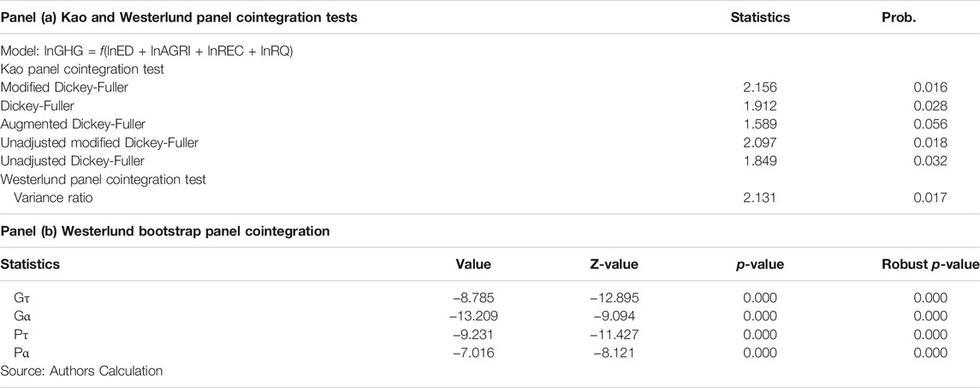Select the Statistics column header in Panel (a)
This screenshot has height=388, width=980.
[760, 17]
